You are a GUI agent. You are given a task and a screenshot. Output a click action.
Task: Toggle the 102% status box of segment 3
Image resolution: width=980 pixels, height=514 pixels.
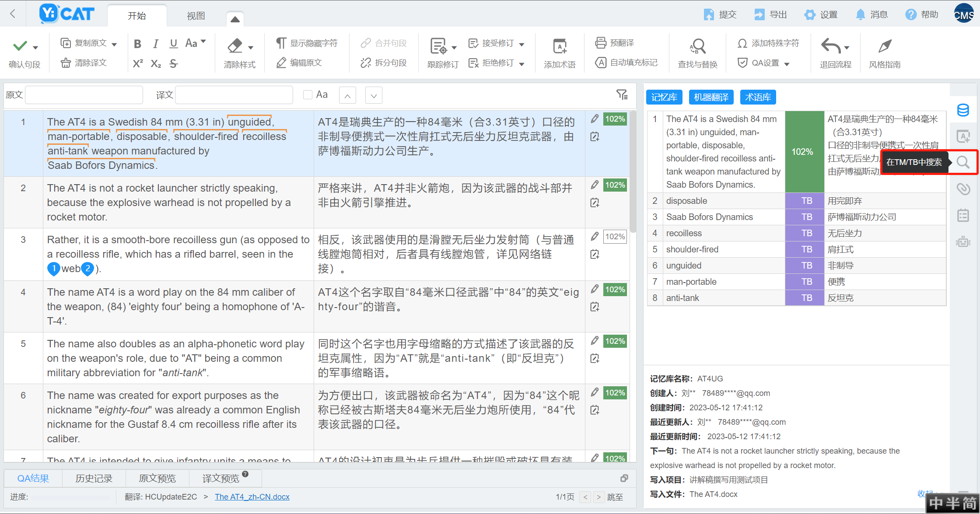coord(615,237)
